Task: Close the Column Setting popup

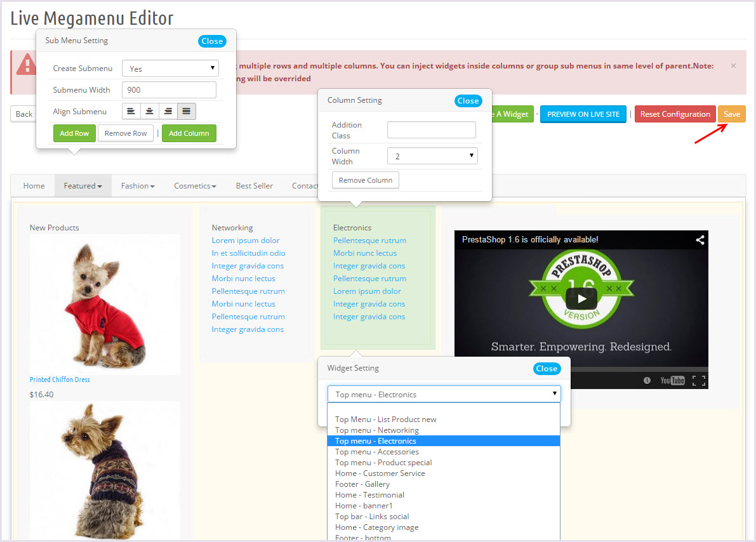Action: (468, 101)
